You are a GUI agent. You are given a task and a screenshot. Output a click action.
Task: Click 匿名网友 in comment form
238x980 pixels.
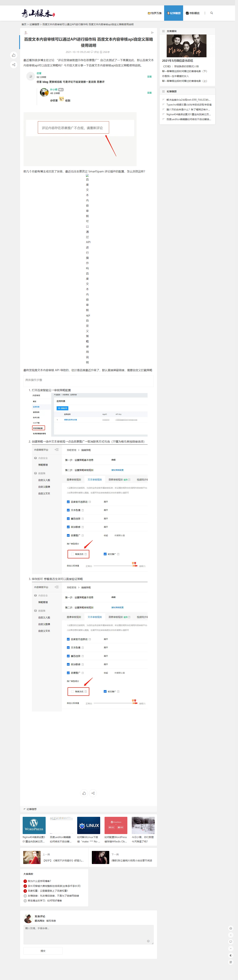click(x=40, y=921)
